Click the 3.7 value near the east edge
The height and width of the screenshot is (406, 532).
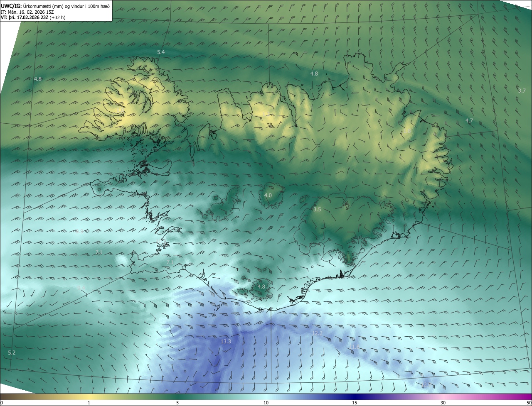click(522, 90)
